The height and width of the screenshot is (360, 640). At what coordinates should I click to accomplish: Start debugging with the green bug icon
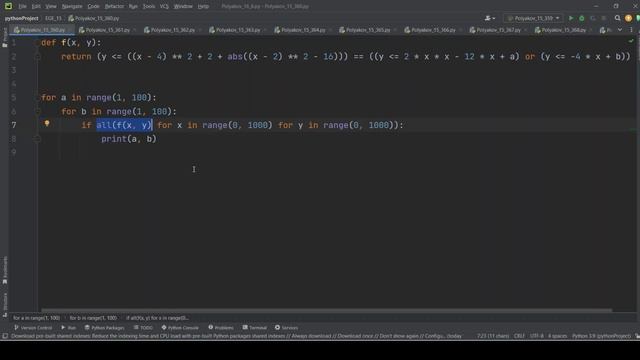(582, 18)
